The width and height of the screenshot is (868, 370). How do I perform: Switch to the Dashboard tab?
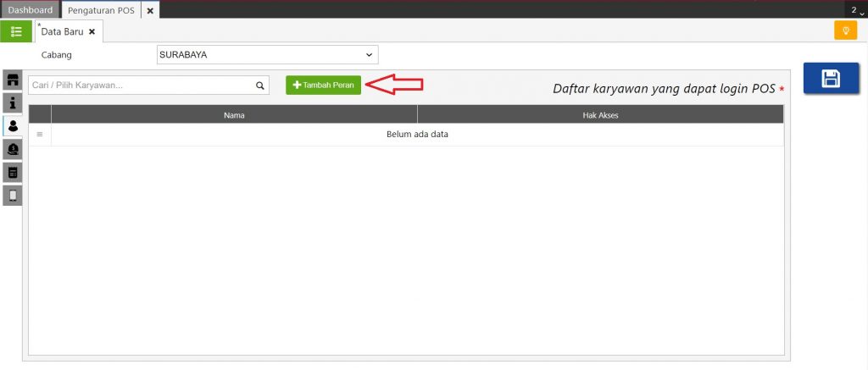[x=30, y=10]
